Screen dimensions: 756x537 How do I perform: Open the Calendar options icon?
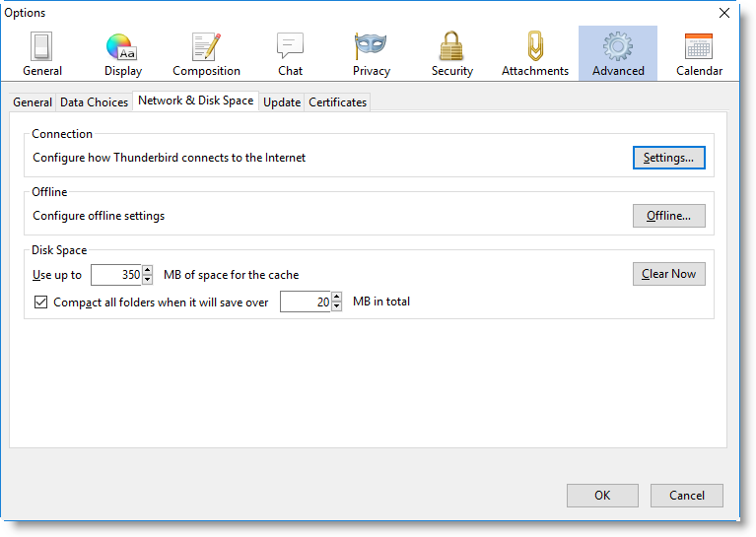tap(699, 47)
